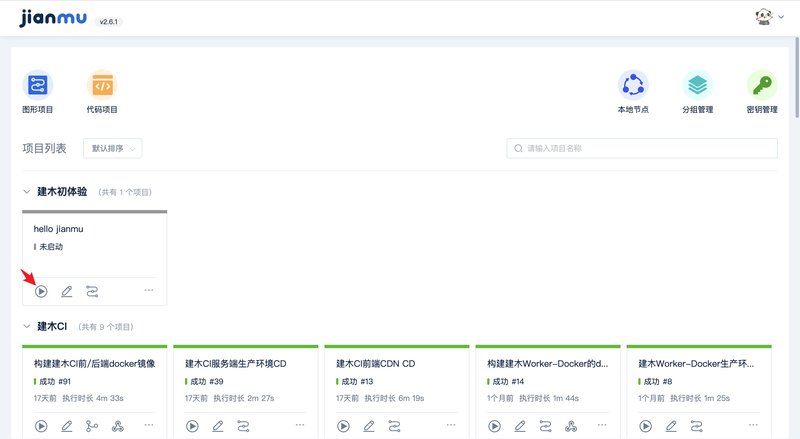Click 执行时长 4m 33s text
The height and width of the screenshot is (439, 800).
click(93, 398)
